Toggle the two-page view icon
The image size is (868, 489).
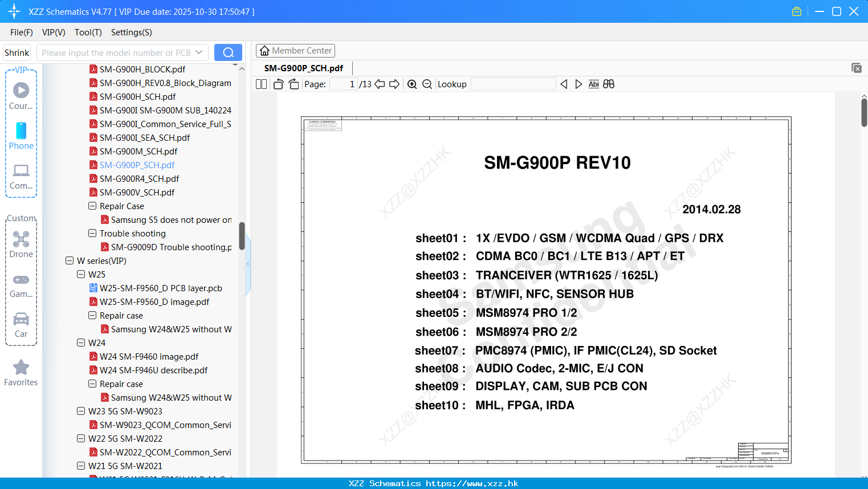[261, 84]
